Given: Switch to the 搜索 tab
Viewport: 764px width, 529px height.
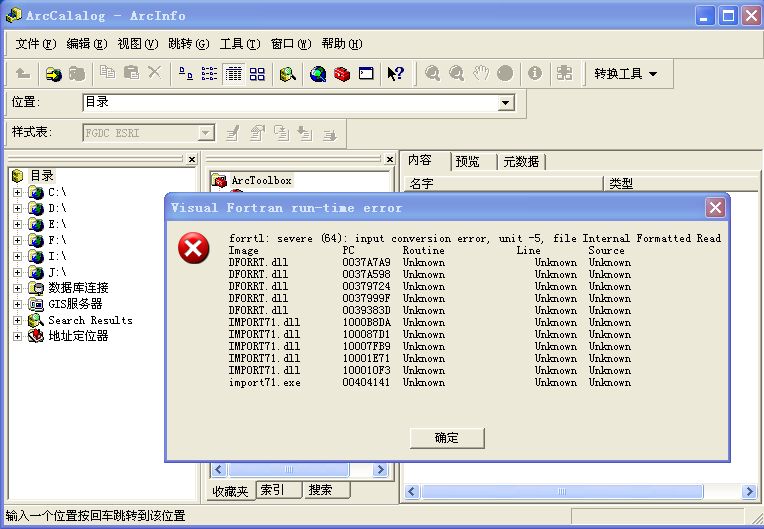Looking at the screenshot, I should [326, 490].
